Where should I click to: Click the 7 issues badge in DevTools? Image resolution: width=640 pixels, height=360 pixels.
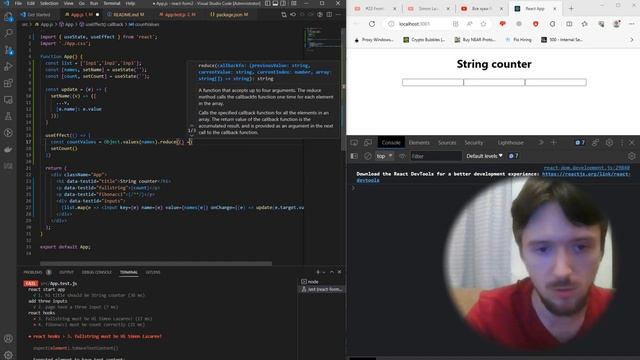[x=580, y=142]
